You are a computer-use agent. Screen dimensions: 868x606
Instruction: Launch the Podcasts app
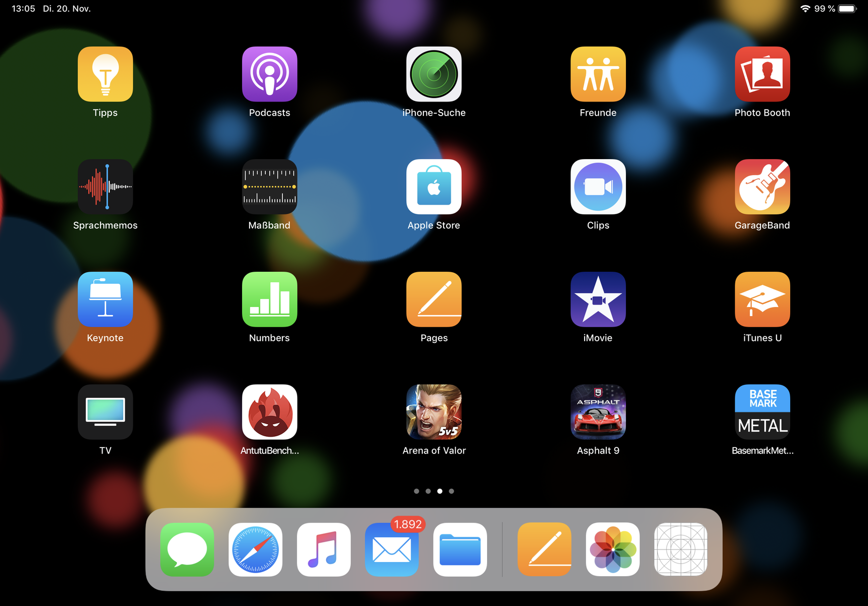click(269, 74)
